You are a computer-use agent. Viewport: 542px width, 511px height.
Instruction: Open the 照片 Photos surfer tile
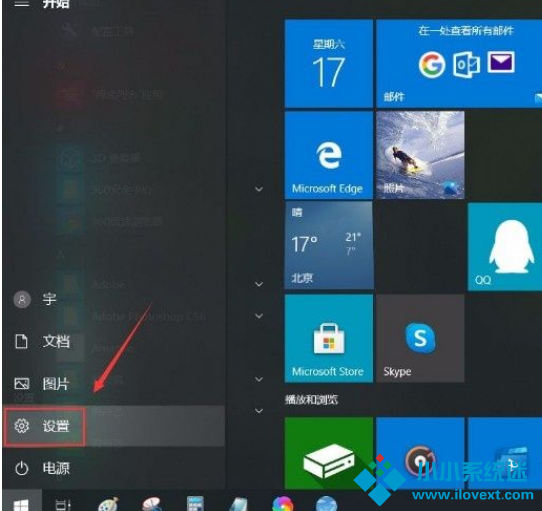point(420,155)
